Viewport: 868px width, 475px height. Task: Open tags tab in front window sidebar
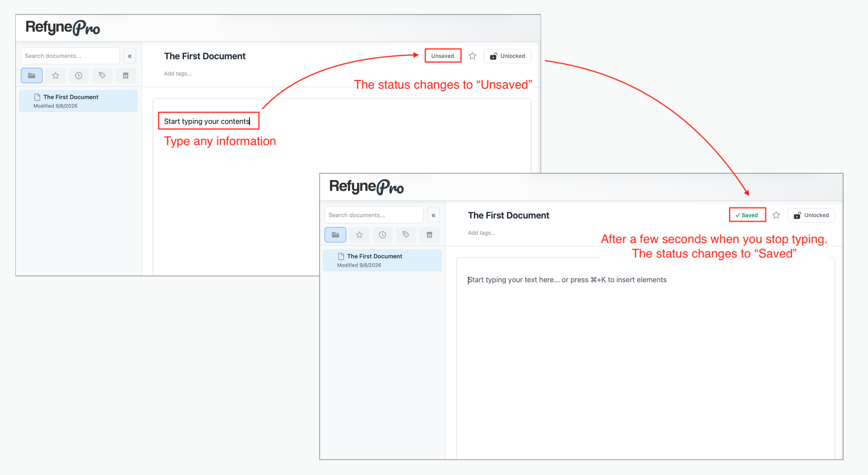coord(406,235)
